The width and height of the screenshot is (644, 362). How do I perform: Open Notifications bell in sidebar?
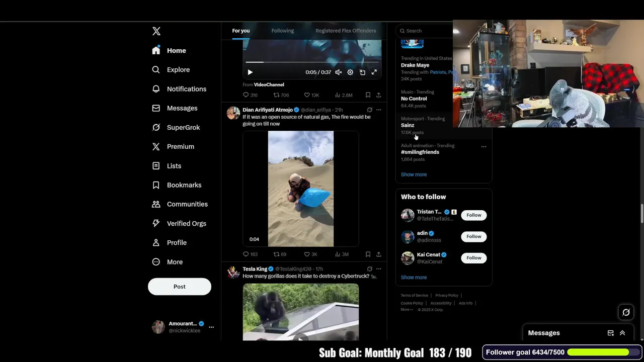click(180, 89)
